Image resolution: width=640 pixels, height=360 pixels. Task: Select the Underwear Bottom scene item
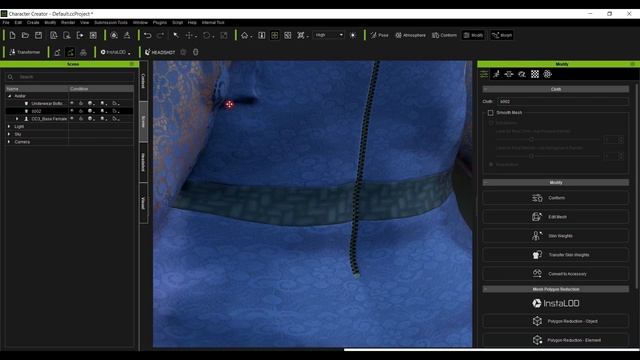(47, 104)
